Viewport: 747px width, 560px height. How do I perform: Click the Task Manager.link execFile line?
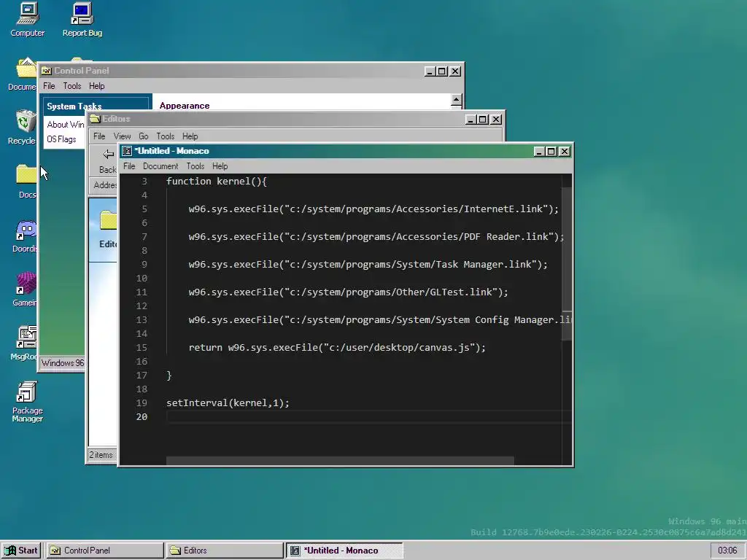[x=368, y=264]
